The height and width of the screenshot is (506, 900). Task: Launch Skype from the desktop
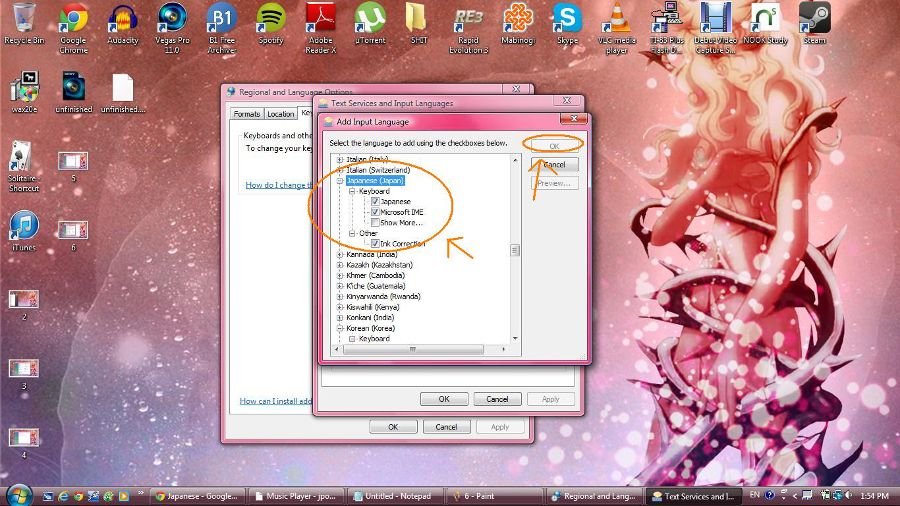click(567, 20)
